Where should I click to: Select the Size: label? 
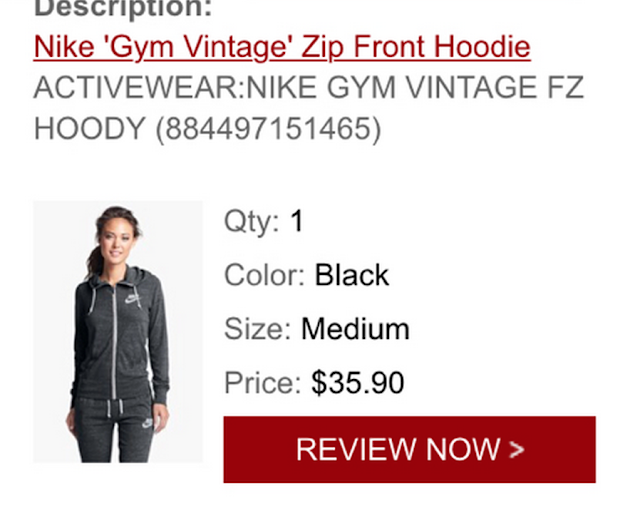tap(258, 329)
